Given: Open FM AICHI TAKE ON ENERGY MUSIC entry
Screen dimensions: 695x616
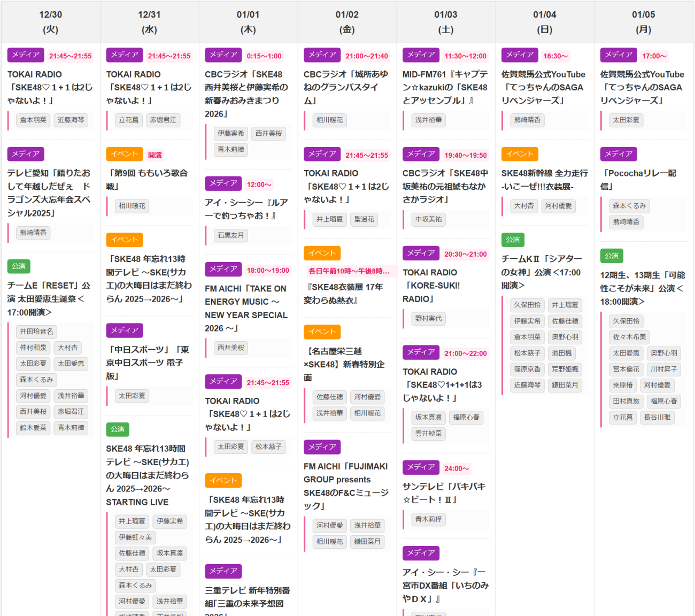Looking at the screenshot, I should coord(246,308).
